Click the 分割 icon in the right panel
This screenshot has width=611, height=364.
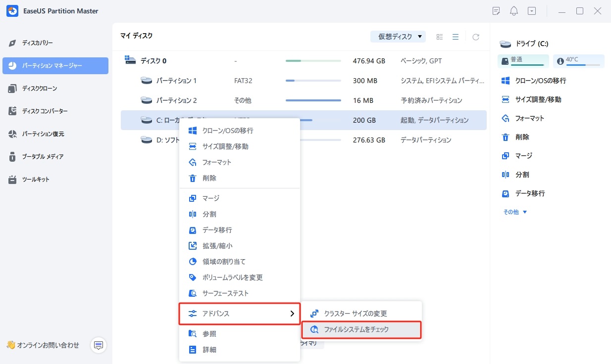pyautogui.click(x=506, y=175)
